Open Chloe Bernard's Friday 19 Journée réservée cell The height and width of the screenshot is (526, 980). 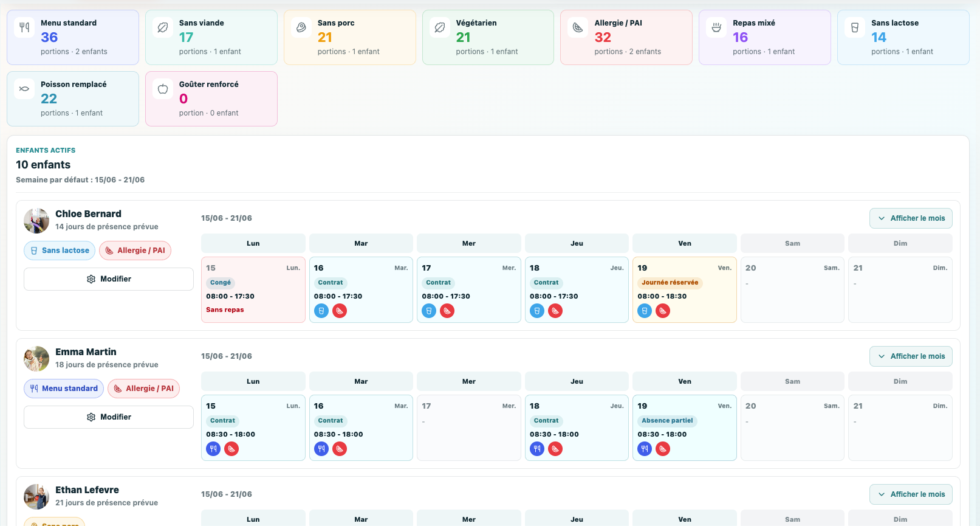click(x=685, y=289)
